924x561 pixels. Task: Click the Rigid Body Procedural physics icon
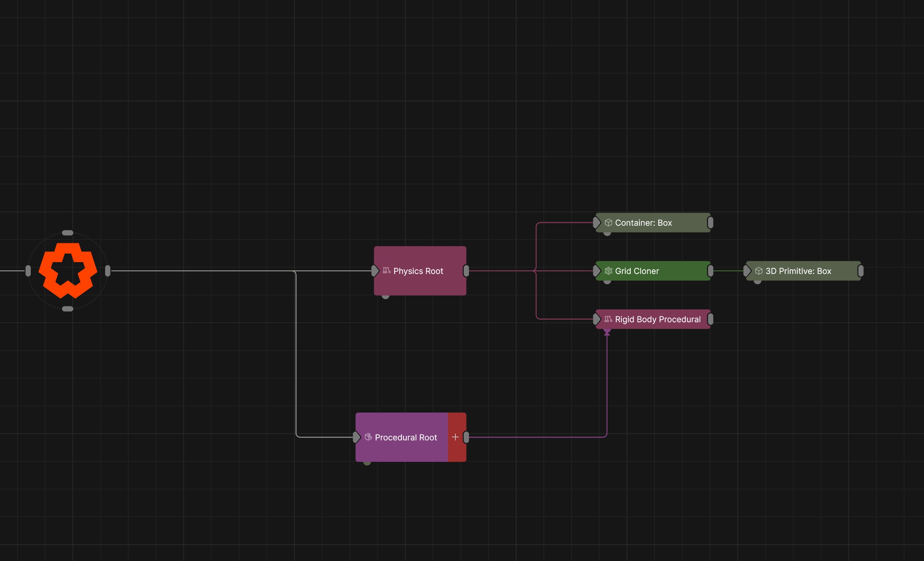608,319
